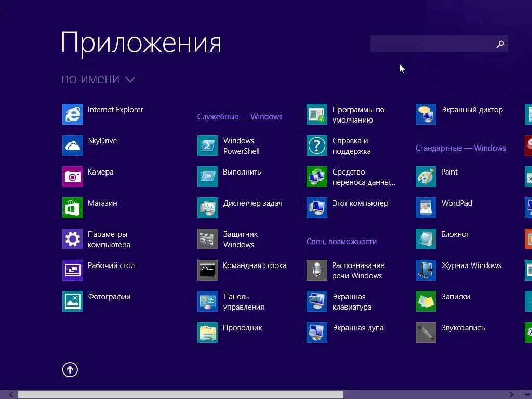The image size is (532, 399).
Task: Open the Защитник Windows icon
Action: pyautogui.click(x=208, y=239)
